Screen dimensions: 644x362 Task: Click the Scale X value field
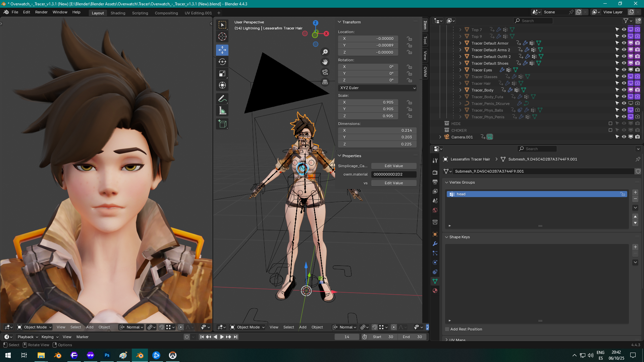(368, 102)
